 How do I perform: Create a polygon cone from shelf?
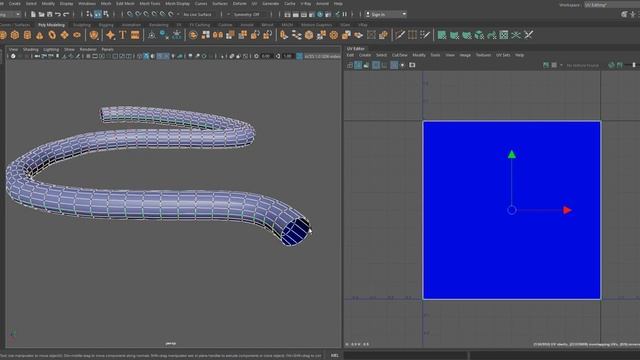40,35
